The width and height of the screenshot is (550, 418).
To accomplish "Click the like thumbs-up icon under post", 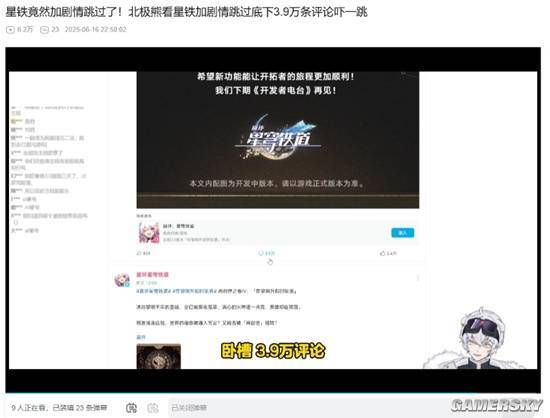I will tap(383, 253).
